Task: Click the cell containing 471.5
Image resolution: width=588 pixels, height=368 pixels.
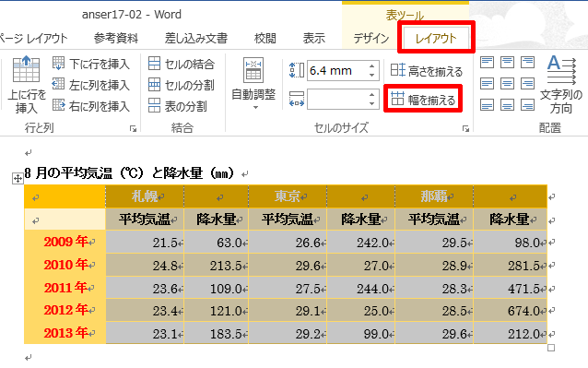Action: click(x=511, y=288)
